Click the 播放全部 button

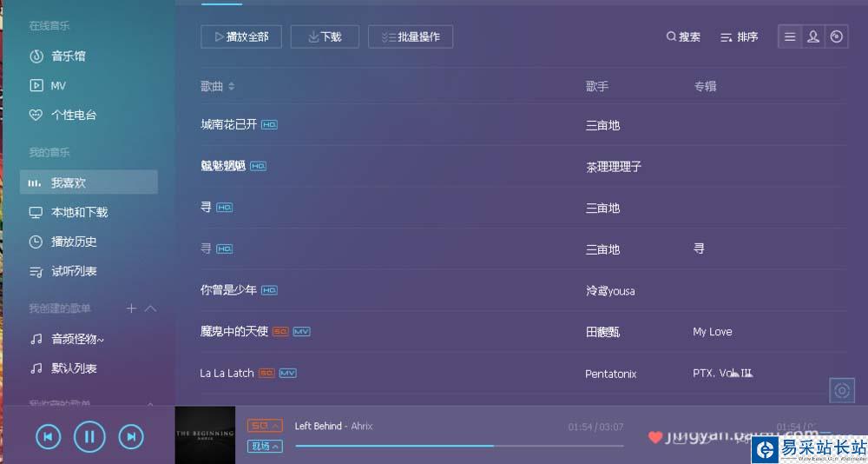pos(241,36)
